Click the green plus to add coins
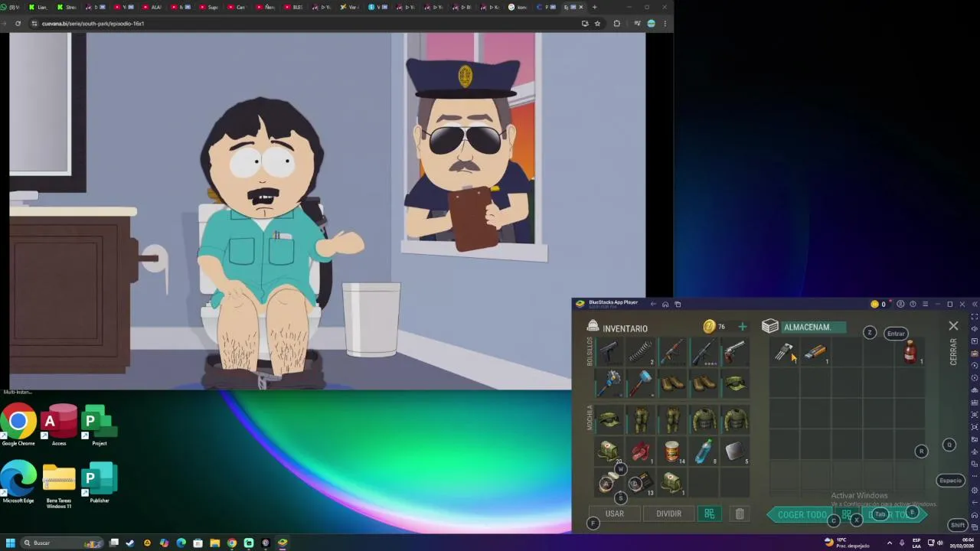Viewport: 980px width, 551px height. tap(742, 327)
